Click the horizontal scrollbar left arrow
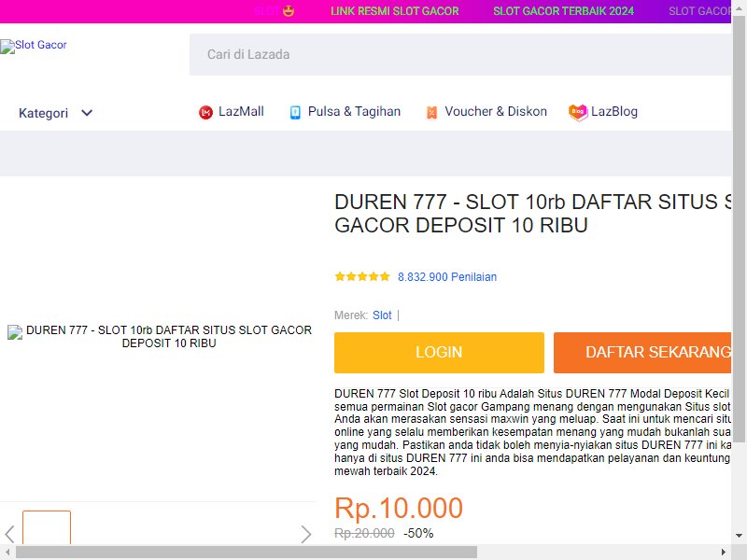747x560 pixels. [7, 552]
